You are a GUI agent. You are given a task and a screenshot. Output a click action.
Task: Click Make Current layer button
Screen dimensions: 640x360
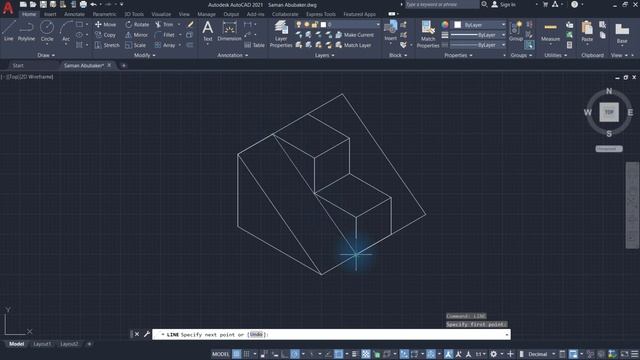pyautogui.click(x=354, y=35)
